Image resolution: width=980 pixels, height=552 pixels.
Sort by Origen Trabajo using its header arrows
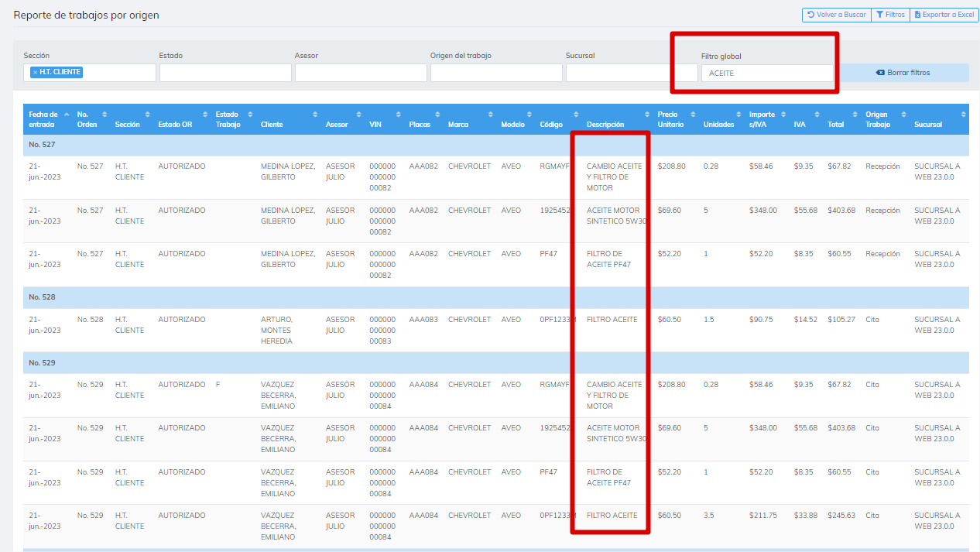pyautogui.click(x=903, y=115)
